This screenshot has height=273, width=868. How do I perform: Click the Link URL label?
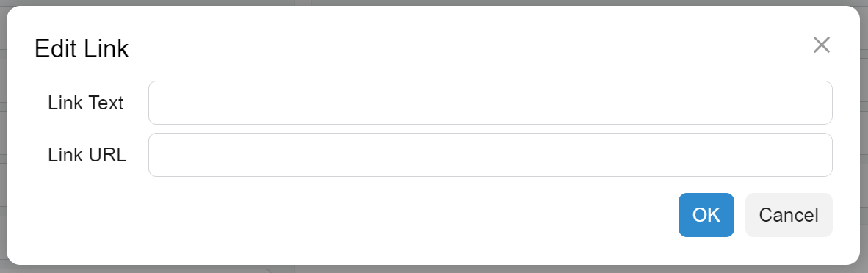tap(87, 155)
